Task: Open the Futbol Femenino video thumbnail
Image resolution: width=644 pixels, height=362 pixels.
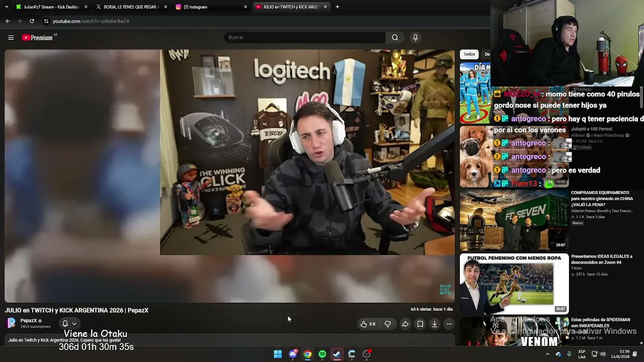Action: 514,284
